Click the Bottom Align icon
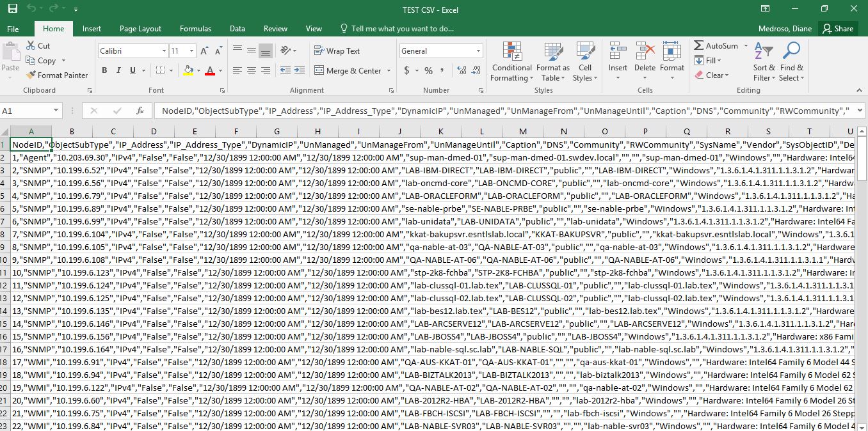 pyautogui.click(x=265, y=51)
